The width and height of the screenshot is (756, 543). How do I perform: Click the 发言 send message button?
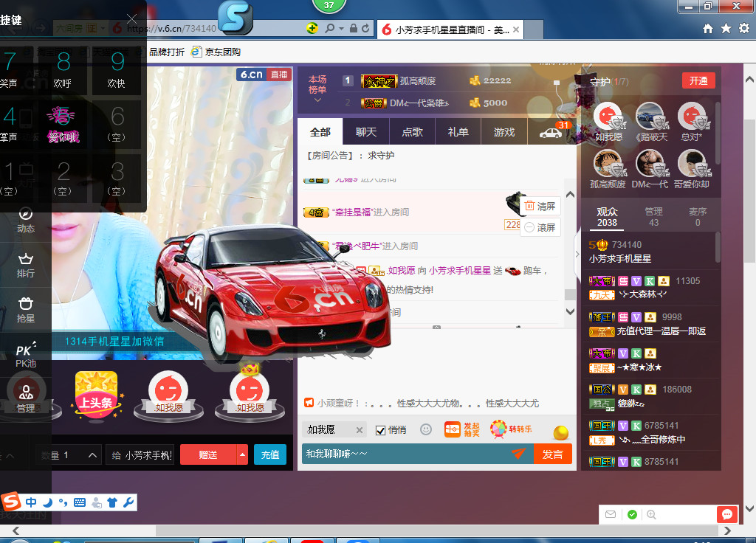[552, 454]
